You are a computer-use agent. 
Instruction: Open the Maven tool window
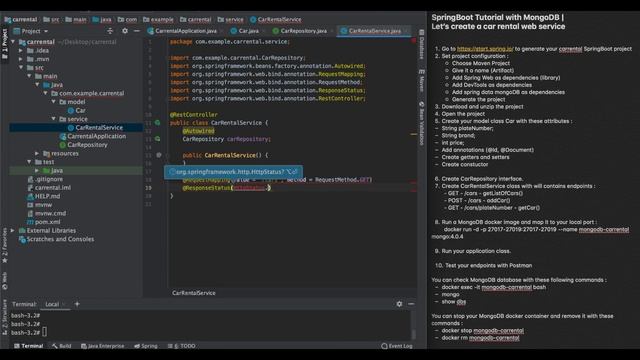coord(422,81)
